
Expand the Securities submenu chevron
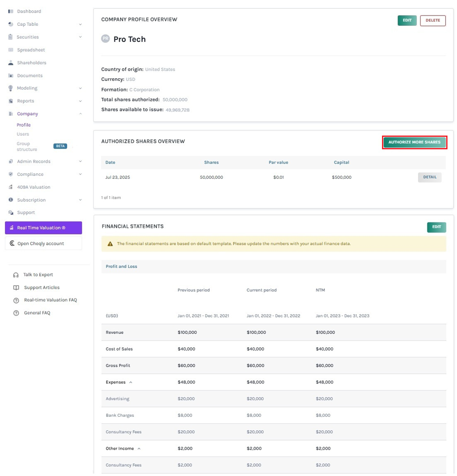coord(80,37)
